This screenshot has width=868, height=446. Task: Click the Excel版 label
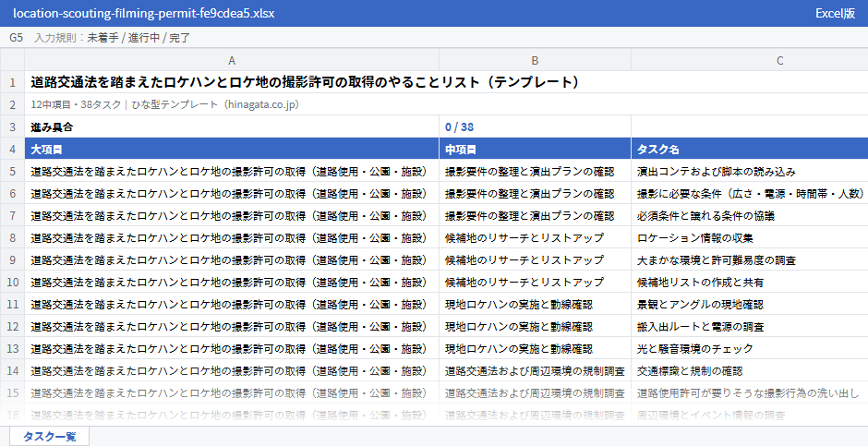(836, 13)
